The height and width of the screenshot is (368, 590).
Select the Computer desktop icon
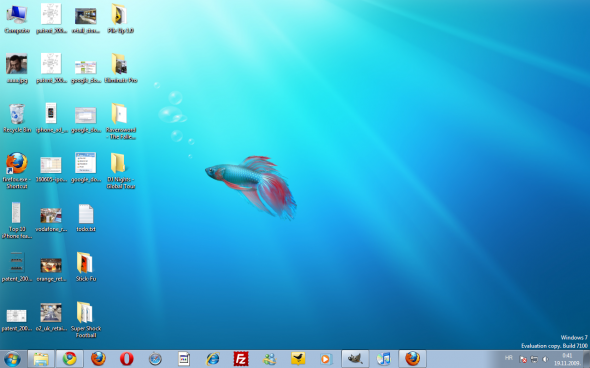tap(17, 19)
